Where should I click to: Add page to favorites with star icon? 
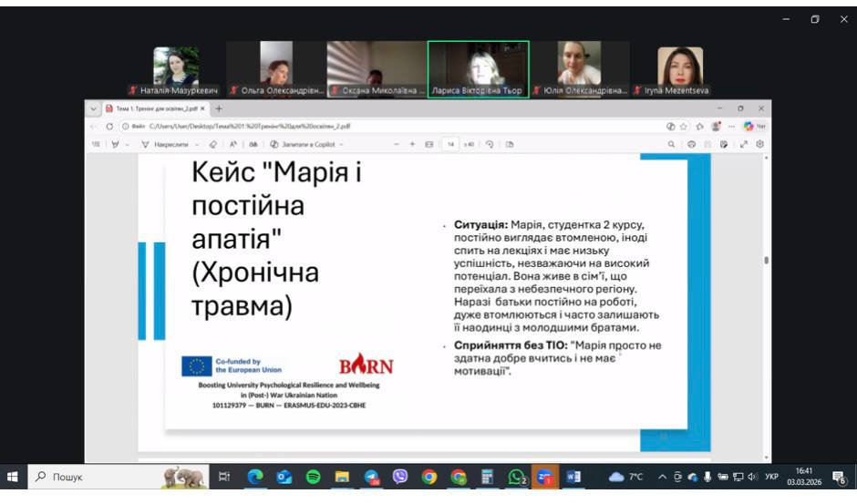pos(684,127)
